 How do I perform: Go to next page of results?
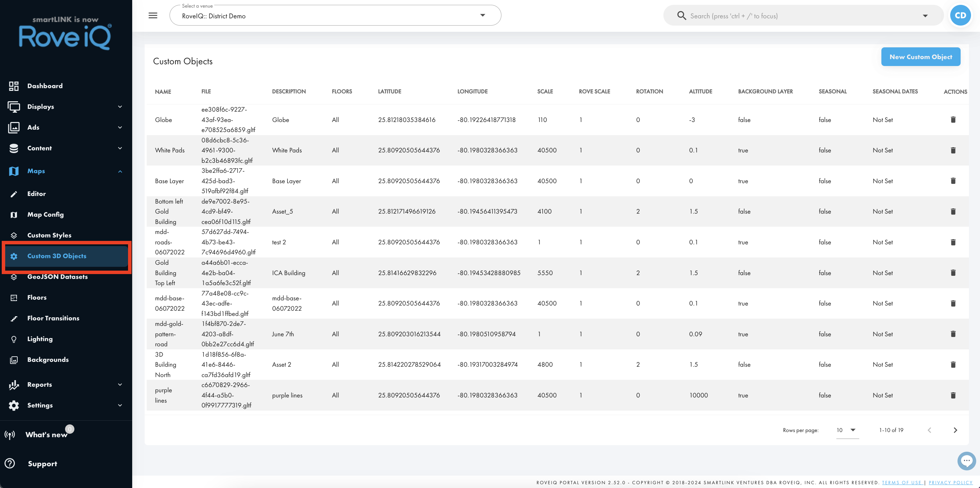955,430
